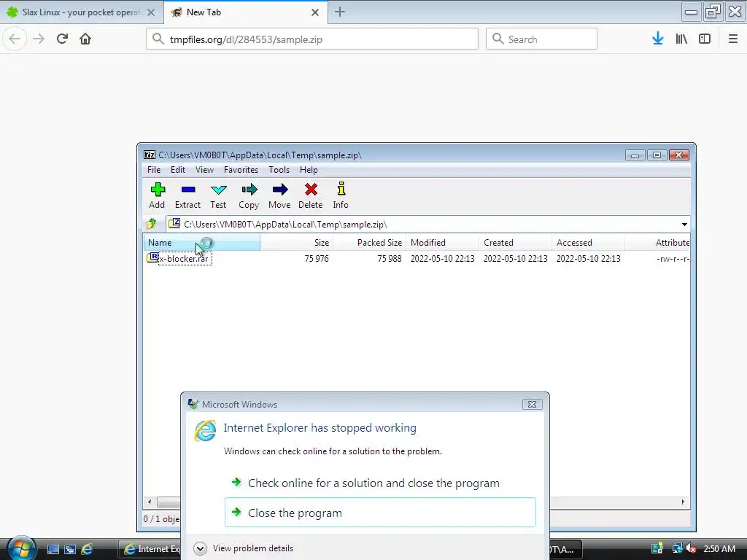
Task: Open the Tools menu
Action: 279,170
